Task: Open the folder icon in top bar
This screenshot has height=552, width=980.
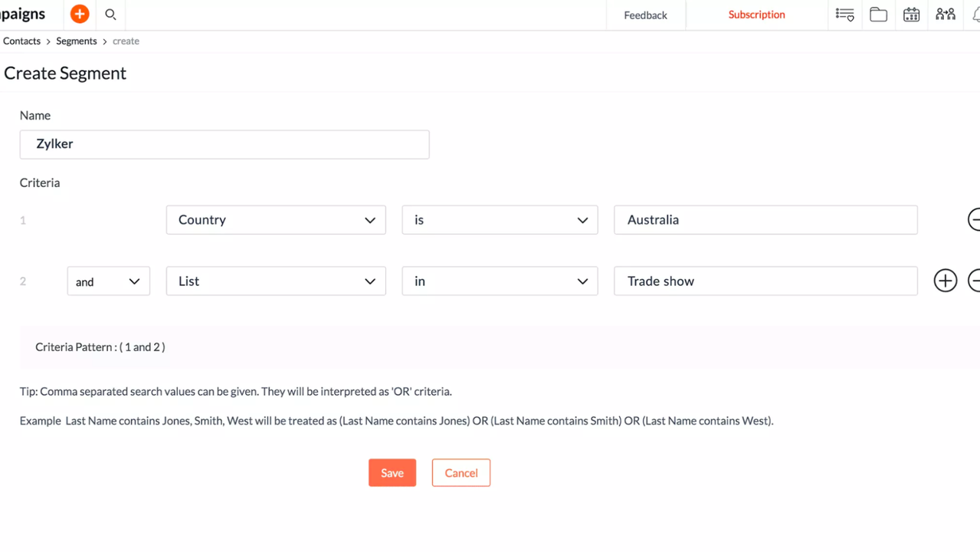Action: 878,15
